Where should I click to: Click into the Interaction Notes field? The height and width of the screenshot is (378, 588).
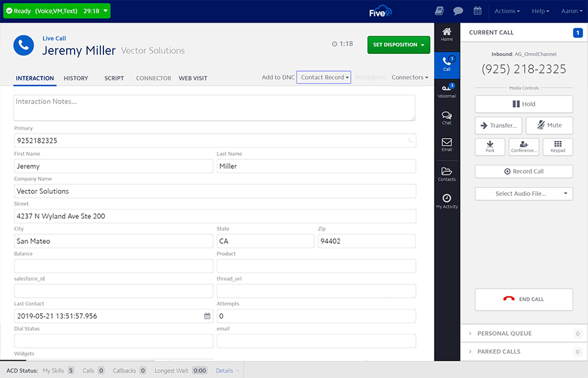coord(214,108)
